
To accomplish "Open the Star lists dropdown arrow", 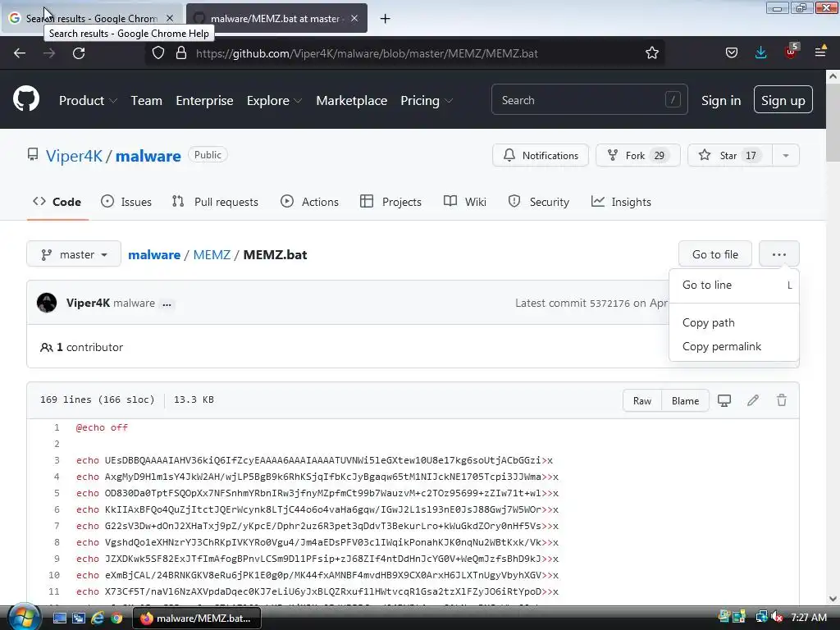I will tap(785, 155).
